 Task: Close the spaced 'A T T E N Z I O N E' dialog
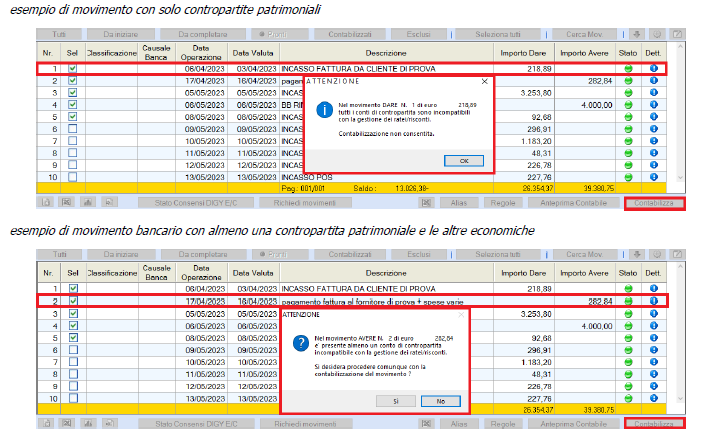pyautogui.click(x=485, y=81)
